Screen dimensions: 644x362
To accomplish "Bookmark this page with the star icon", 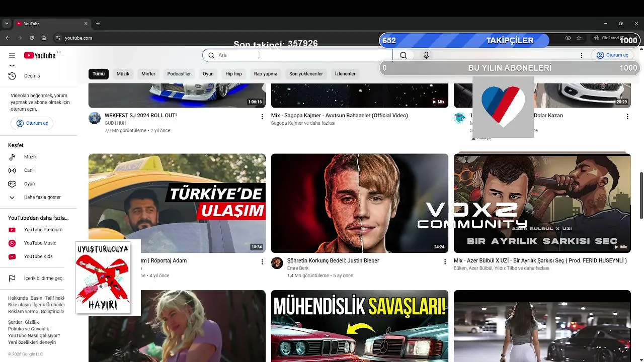I will click(579, 38).
